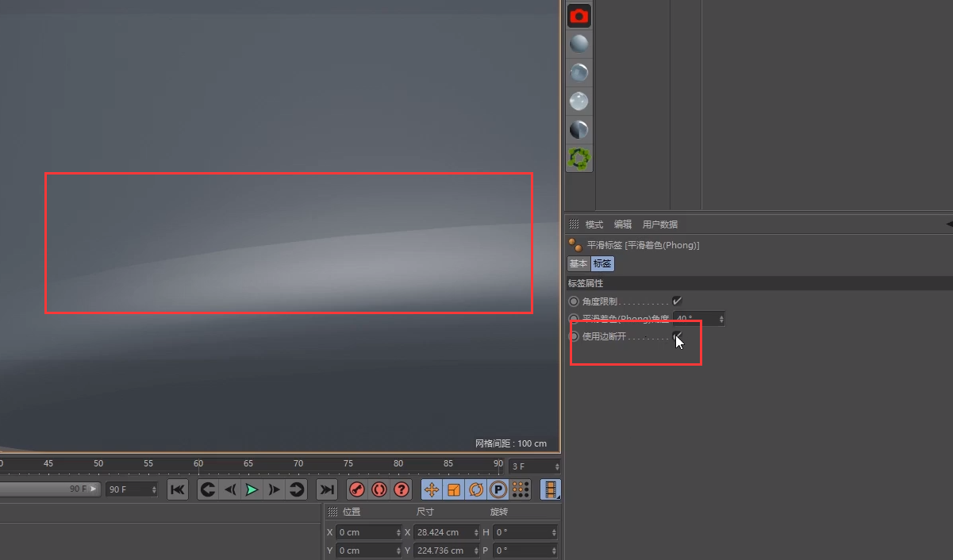Screen dimensions: 953x560
Task: Select the second blue glossy sphere icon
Action: click(579, 72)
